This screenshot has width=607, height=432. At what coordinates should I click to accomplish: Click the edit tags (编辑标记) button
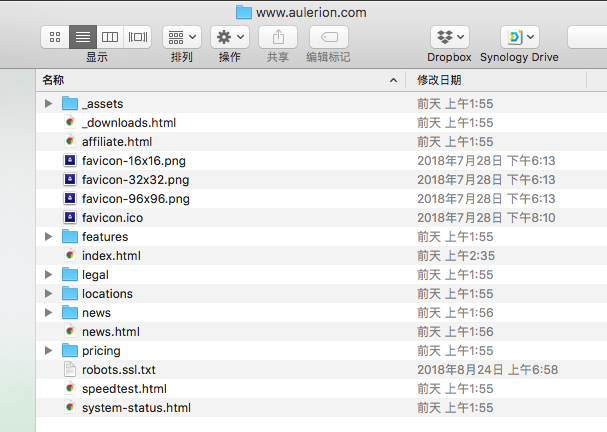coord(329,37)
